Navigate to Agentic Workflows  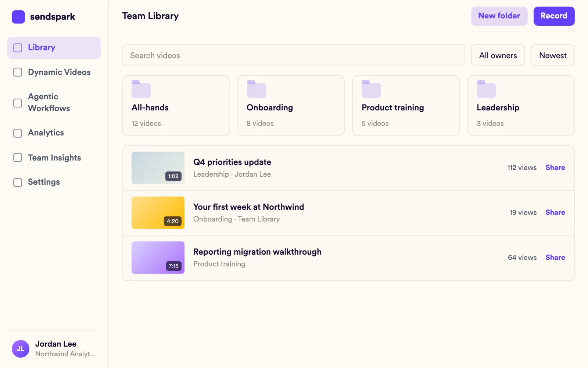pyautogui.click(x=54, y=103)
